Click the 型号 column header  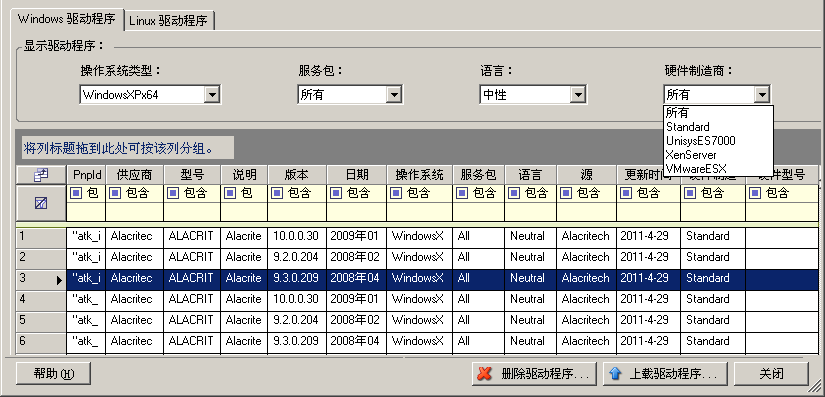pos(192,175)
